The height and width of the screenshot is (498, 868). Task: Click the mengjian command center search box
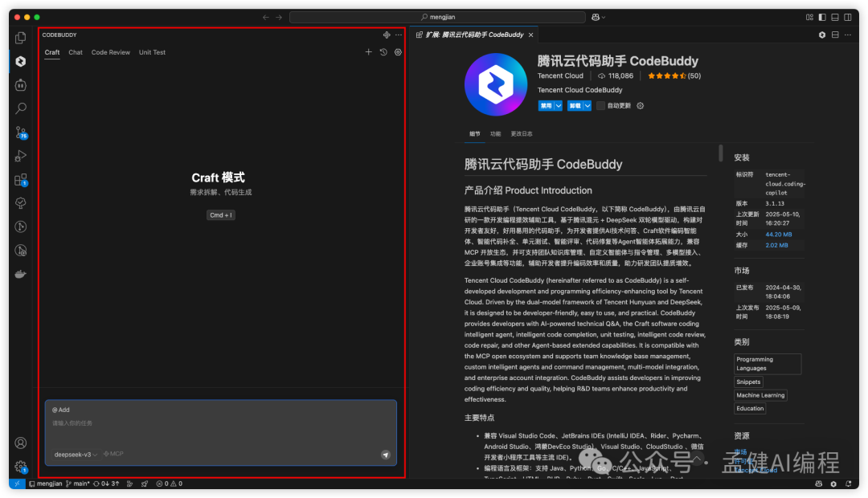(x=437, y=17)
